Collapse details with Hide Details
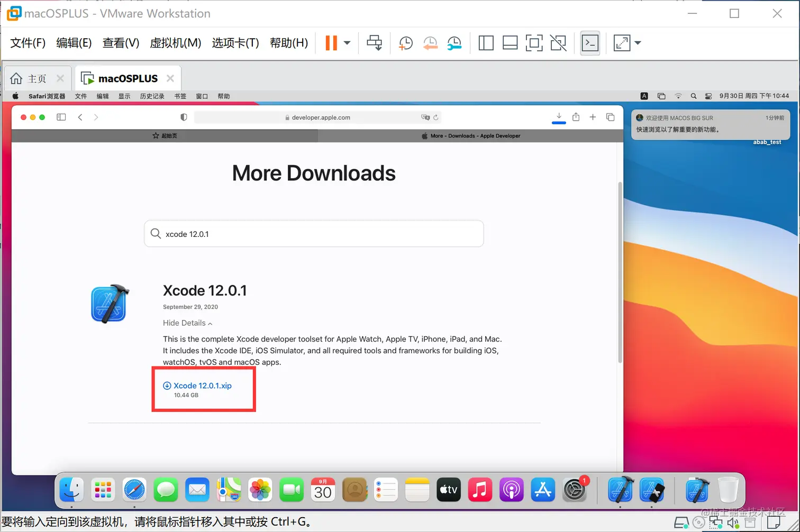The height and width of the screenshot is (532, 800). (x=188, y=323)
